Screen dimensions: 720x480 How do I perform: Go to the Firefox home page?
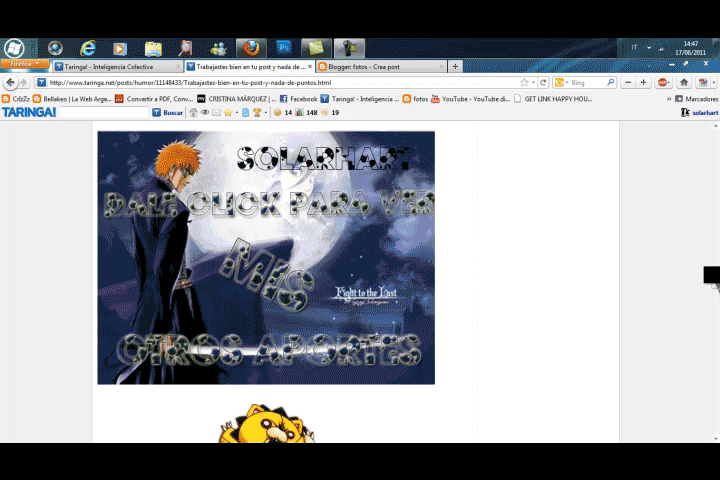(x=684, y=83)
